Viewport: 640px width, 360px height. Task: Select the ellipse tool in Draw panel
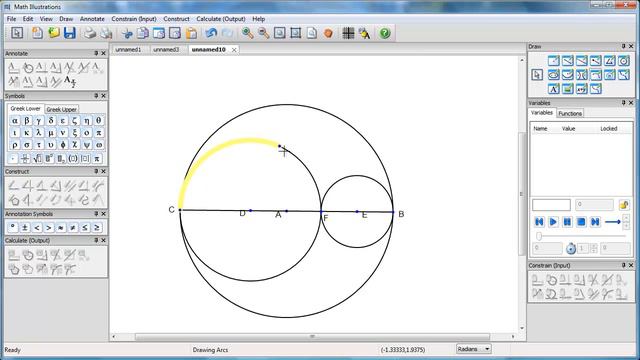(553, 75)
